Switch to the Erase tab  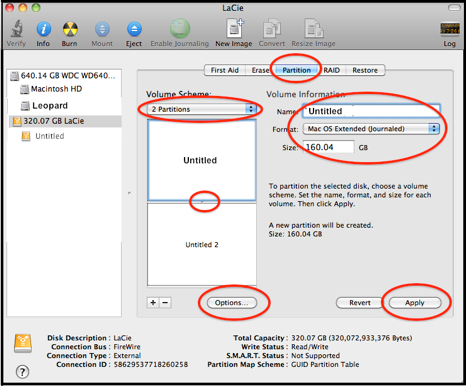pos(260,70)
